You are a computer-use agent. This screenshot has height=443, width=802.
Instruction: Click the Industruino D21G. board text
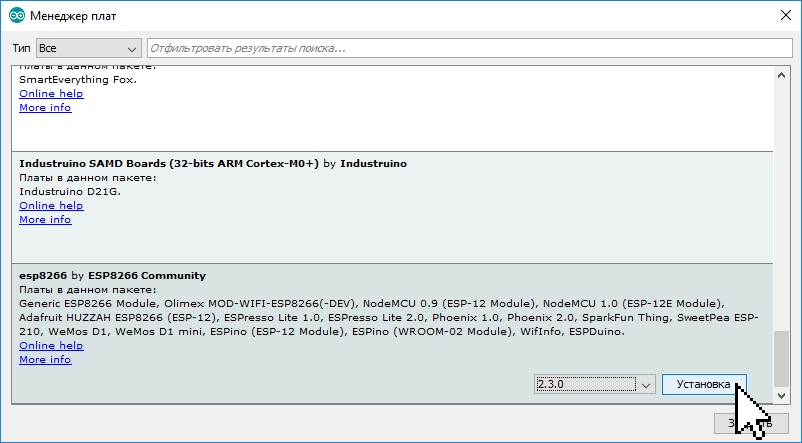tap(70, 192)
